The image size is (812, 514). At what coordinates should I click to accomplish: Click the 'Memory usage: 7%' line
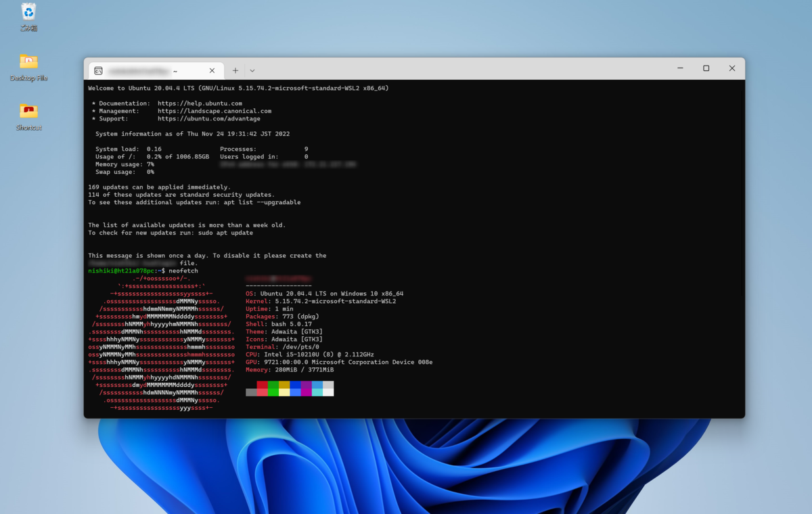coord(125,164)
